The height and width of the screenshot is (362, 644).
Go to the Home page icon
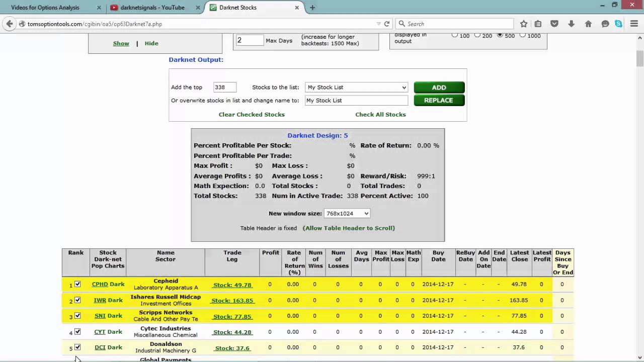[588, 24]
